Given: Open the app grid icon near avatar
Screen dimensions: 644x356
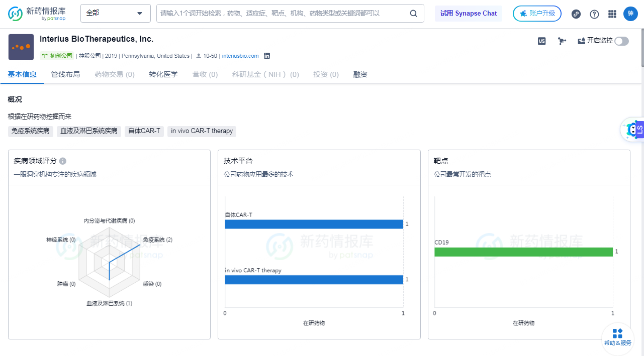Looking at the screenshot, I should click(612, 14).
